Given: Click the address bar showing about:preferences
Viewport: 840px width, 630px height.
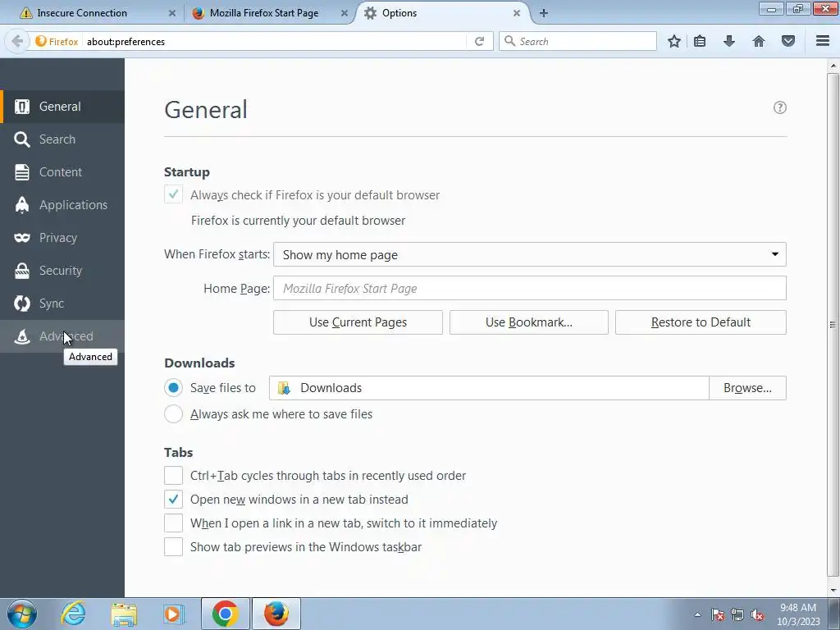Looking at the screenshot, I should 274,41.
